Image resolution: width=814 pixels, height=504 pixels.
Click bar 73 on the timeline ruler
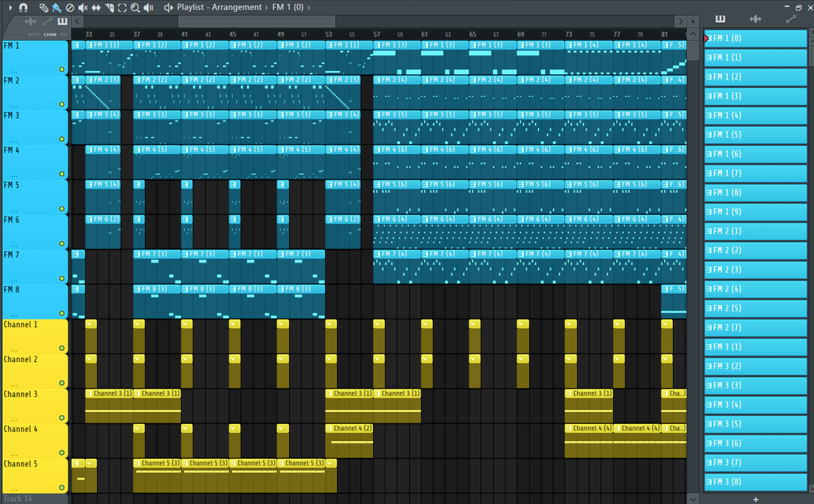(x=568, y=34)
